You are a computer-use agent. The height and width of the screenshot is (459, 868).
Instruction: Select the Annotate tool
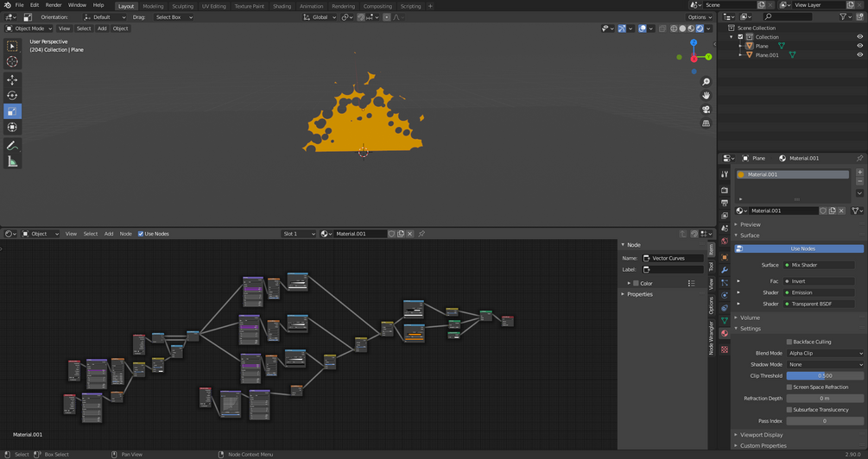point(12,146)
